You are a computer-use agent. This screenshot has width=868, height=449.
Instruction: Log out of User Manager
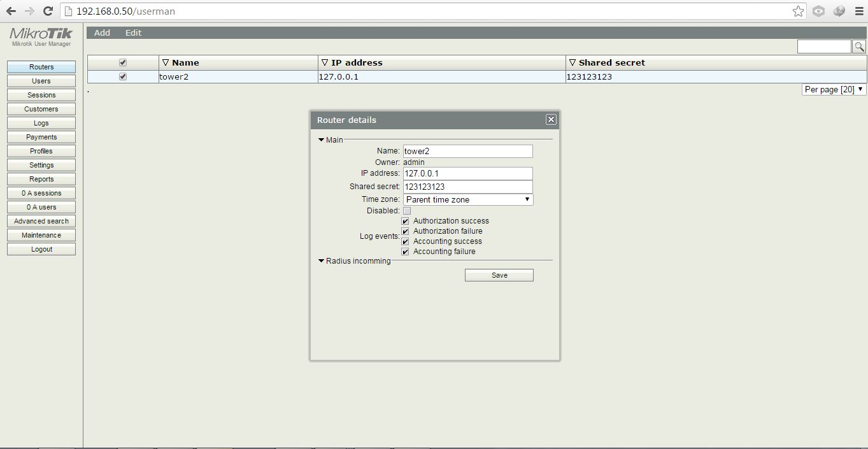[41, 249]
